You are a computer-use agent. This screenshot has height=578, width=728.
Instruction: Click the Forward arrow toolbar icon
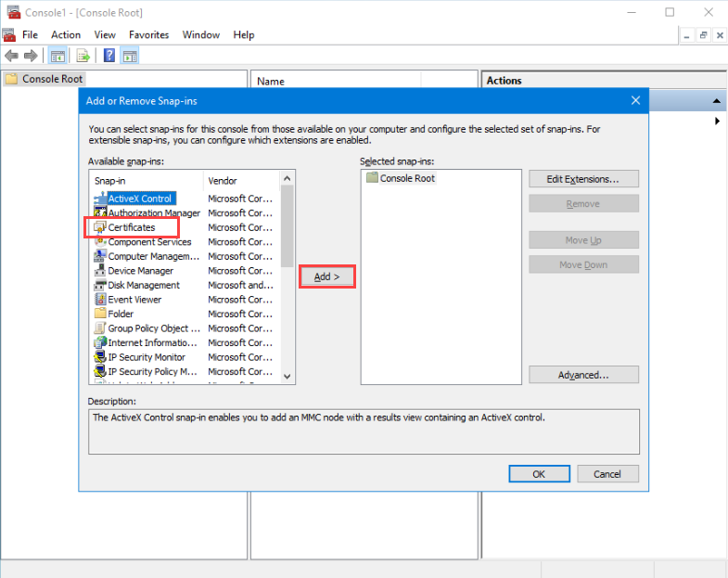[x=31, y=57]
